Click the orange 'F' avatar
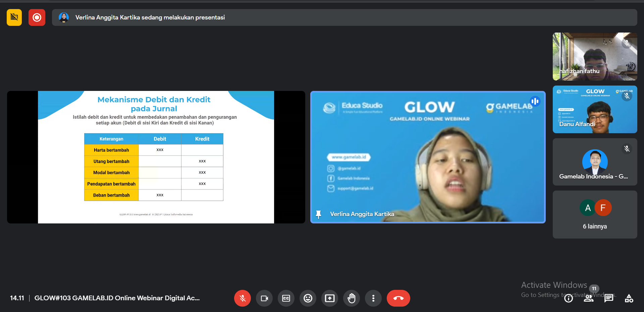Viewport: 644px width, 312px height. 603,208
